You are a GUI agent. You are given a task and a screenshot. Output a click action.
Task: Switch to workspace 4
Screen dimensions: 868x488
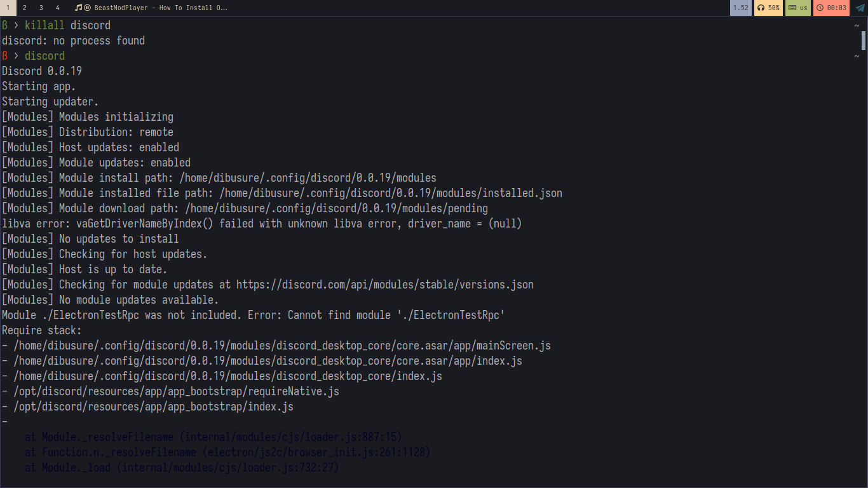tap(57, 8)
